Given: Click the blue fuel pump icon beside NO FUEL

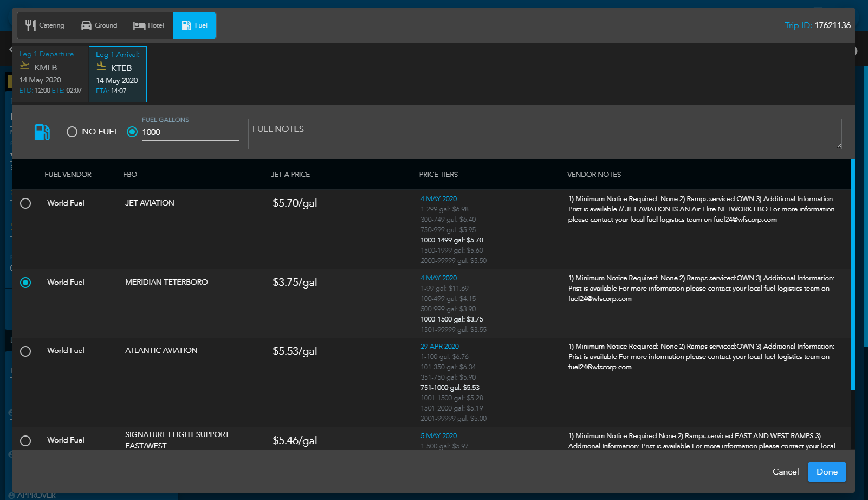Looking at the screenshot, I should (42, 132).
